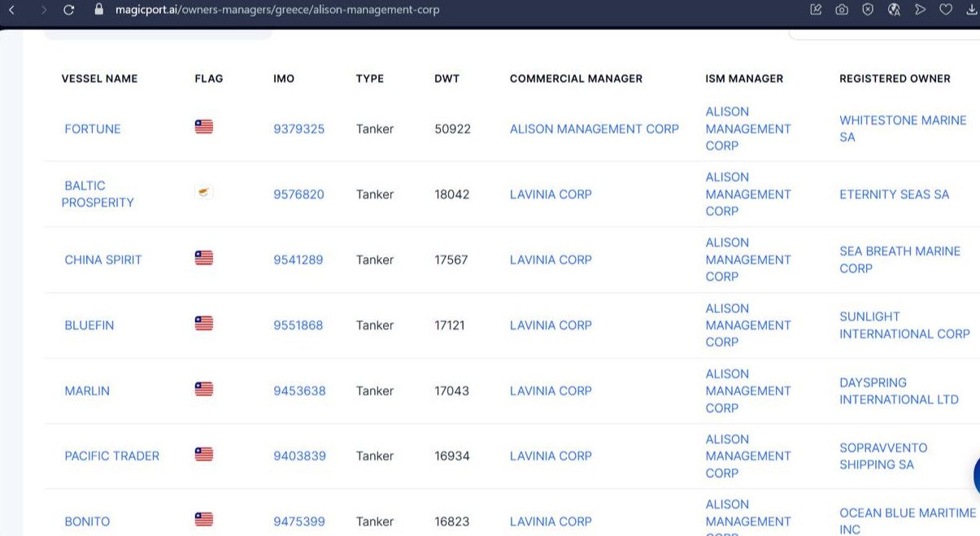The height and width of the screenshot is (536, 980).
Task: Click the TYPE column header
Action: (x=370, y=79)
